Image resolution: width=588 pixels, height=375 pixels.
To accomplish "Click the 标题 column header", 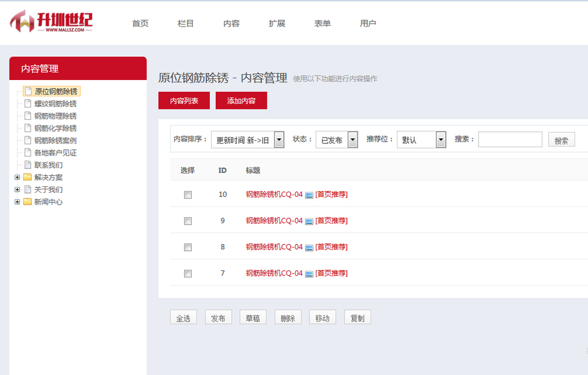I will tap(253, 170).
